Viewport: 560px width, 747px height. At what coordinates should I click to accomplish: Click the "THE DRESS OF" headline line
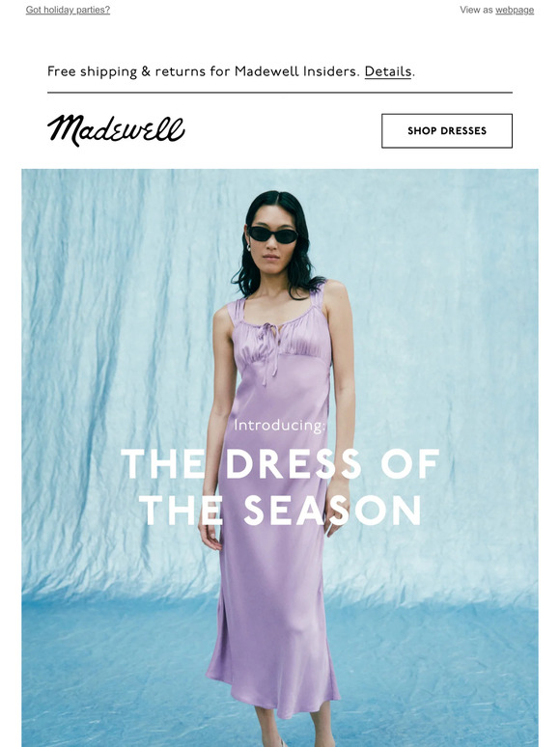[x=280, y=463]
